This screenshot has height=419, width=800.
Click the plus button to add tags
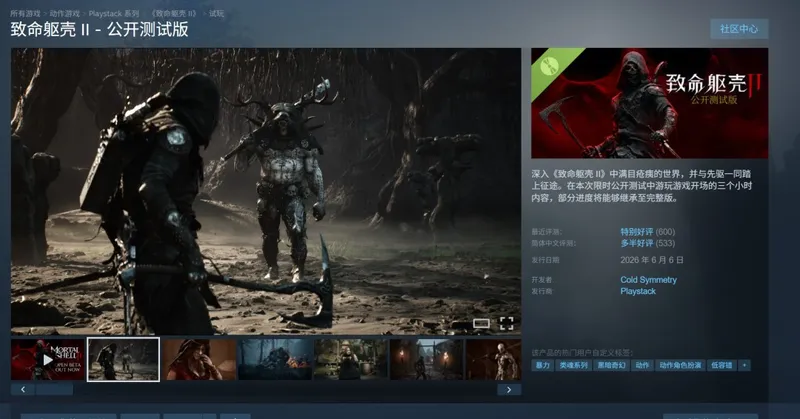[744, 365]
